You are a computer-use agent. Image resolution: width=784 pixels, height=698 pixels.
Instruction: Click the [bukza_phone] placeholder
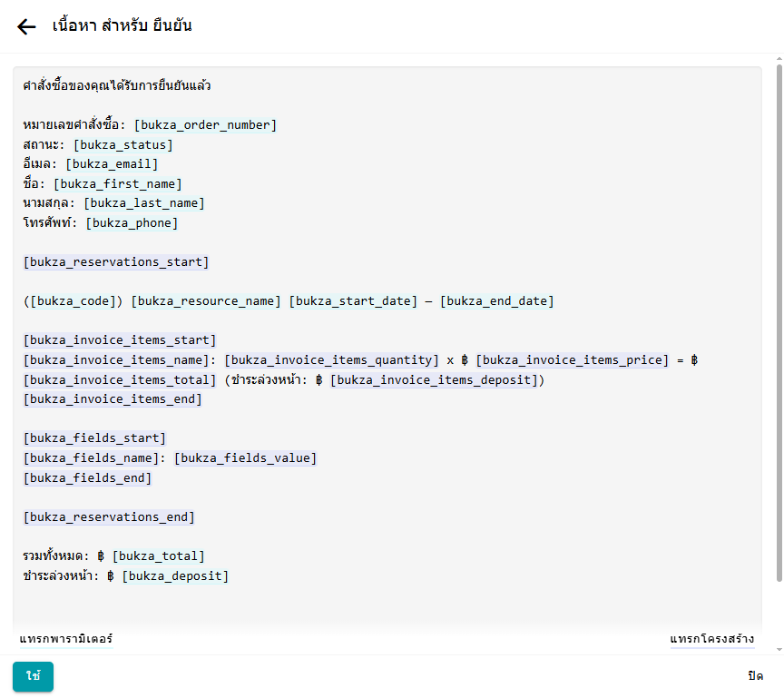[x=132, y=223]
